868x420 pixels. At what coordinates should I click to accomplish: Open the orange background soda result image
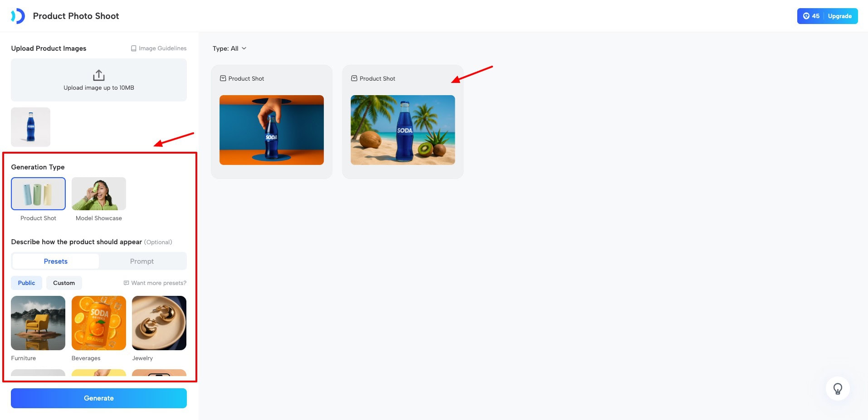click(x=272, y=130)
